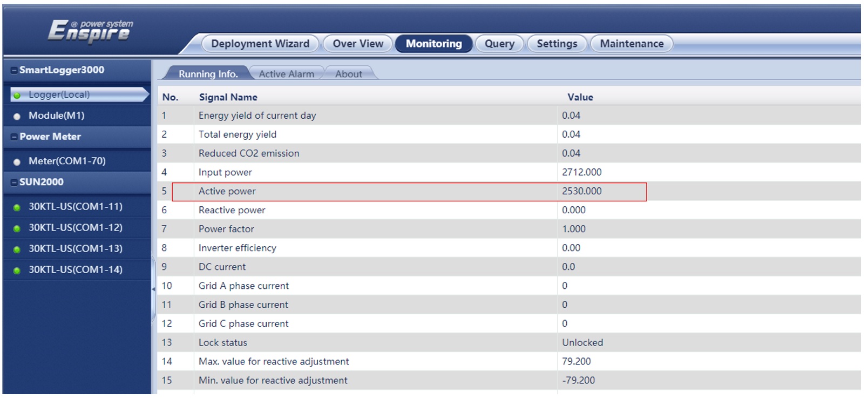The image size is (868, 399).
Task: Click the No. column header
Action: point(170,97)
